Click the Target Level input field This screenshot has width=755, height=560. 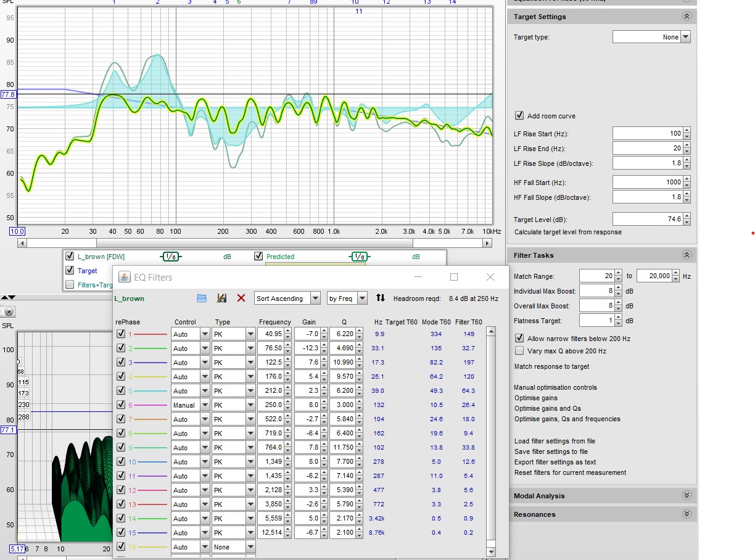coord(648,219)
